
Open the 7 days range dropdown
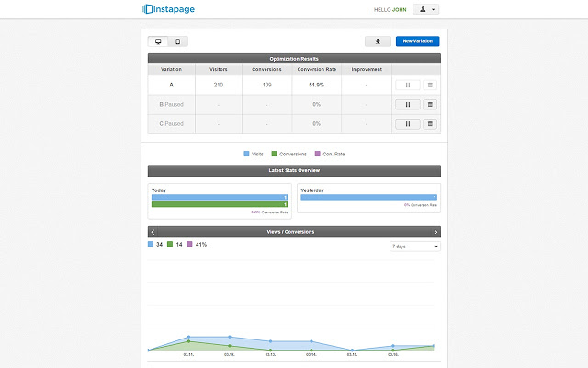pyautogui.click(x=415, y=247)
